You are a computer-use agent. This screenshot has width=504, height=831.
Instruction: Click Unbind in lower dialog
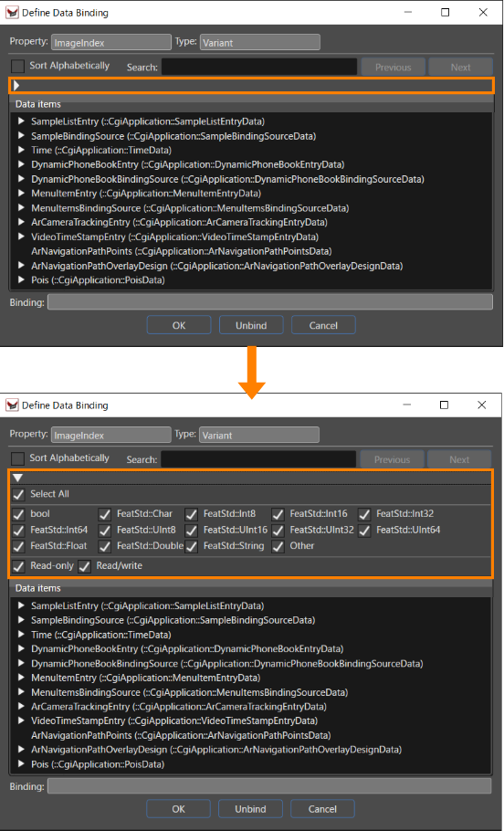(x=251, y=809)
